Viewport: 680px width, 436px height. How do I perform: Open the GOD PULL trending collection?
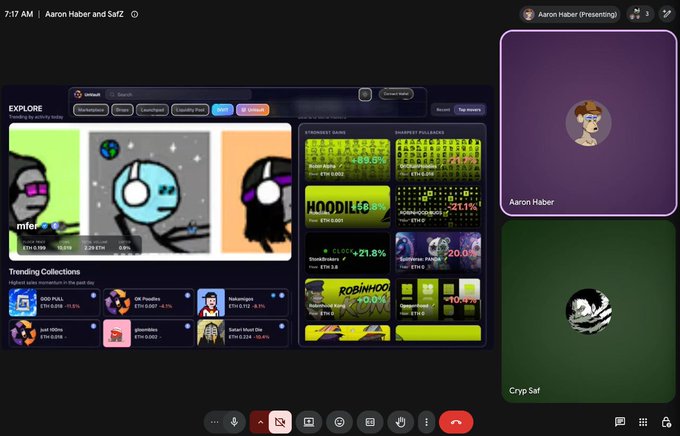pyautogui.click(x=54, y=302)
